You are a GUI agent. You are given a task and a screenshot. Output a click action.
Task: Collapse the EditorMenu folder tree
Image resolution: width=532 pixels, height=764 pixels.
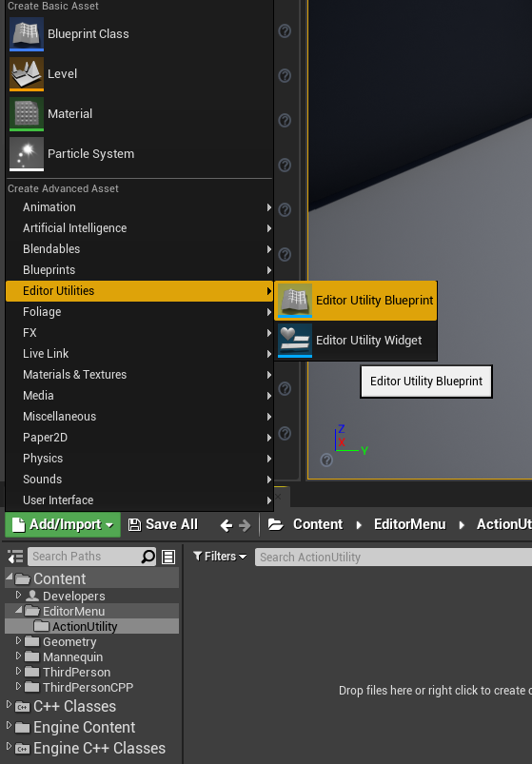[18, 610]
